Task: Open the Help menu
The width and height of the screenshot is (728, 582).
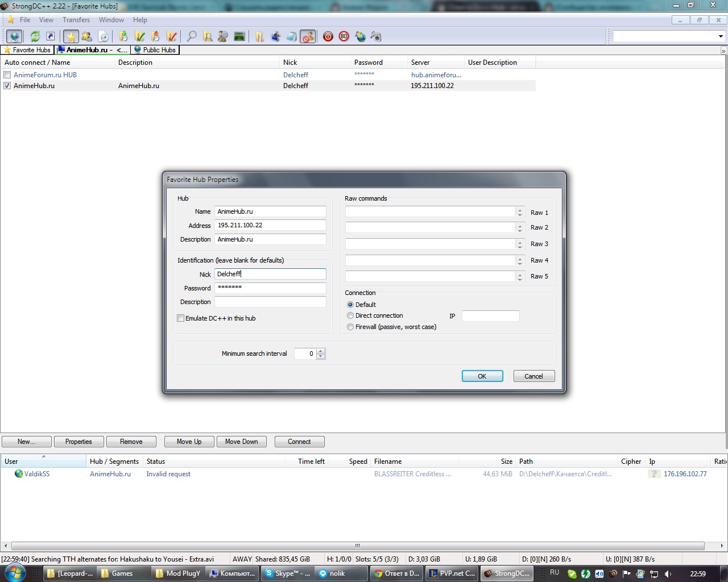Action: (140, 20)
